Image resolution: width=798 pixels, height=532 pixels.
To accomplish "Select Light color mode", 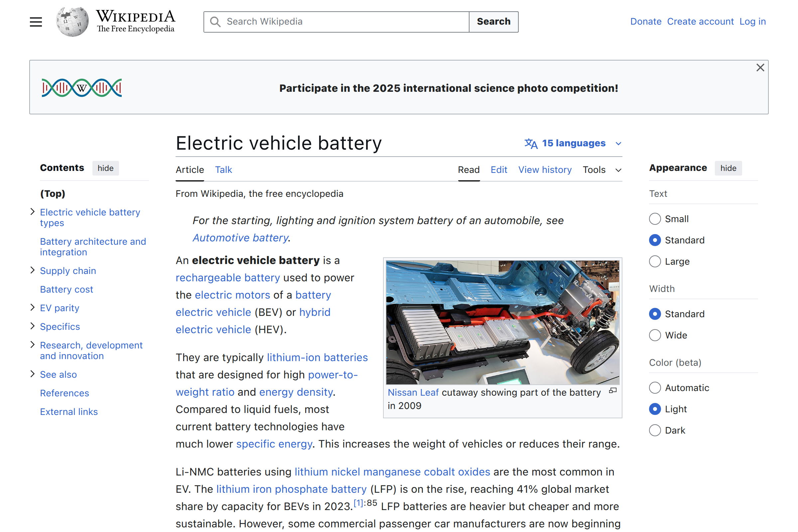I will coord(655,409).
